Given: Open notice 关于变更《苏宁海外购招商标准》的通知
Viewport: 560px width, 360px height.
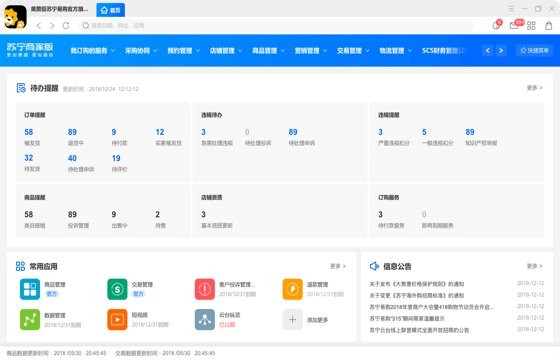Looking at the screenshot, I should point(416,295).
